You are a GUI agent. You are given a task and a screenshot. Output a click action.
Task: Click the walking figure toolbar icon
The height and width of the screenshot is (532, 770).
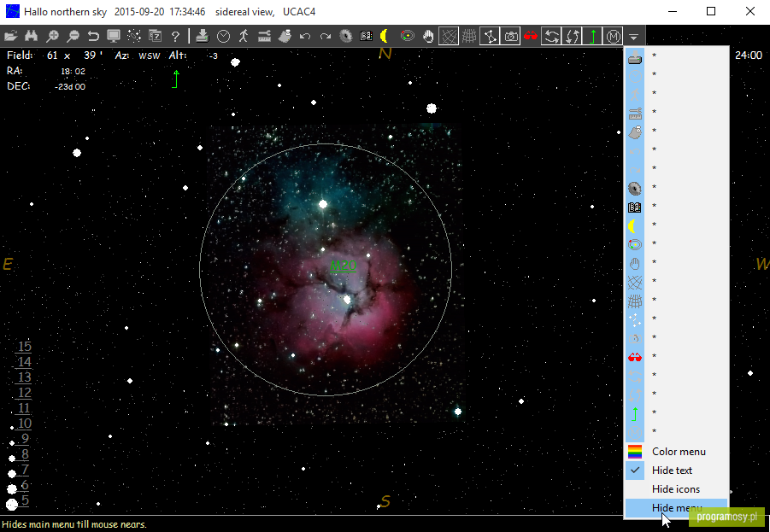[x=244, y=36]
